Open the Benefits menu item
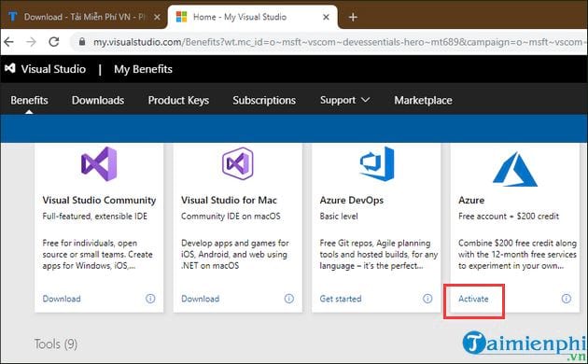Viewport: 588px width, 364px height. [29, 101]
